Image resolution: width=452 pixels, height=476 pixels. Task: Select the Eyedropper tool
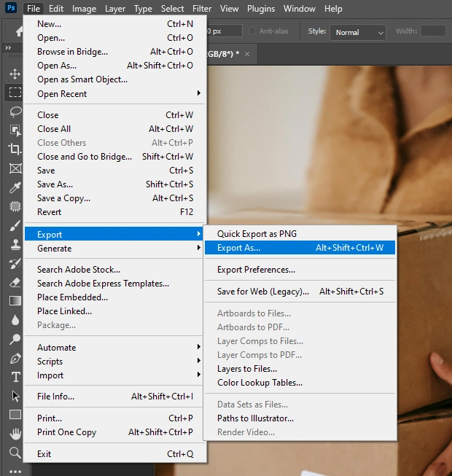tap(15, 187)
